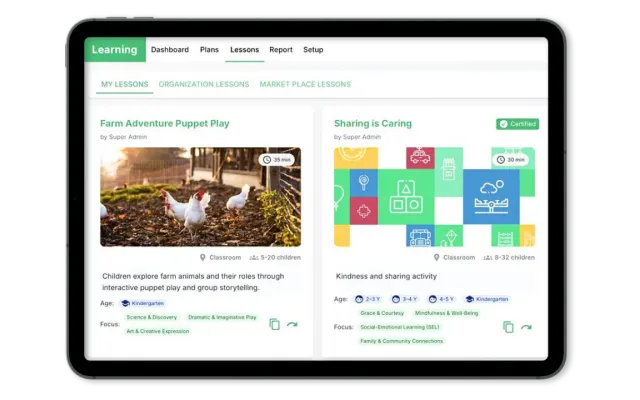
Task: Click location pin icon on Sharing is Caring card
Action: 436,258
